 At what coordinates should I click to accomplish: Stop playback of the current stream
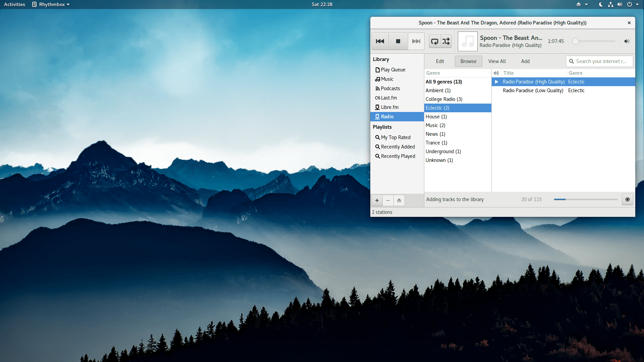(398, 41)
